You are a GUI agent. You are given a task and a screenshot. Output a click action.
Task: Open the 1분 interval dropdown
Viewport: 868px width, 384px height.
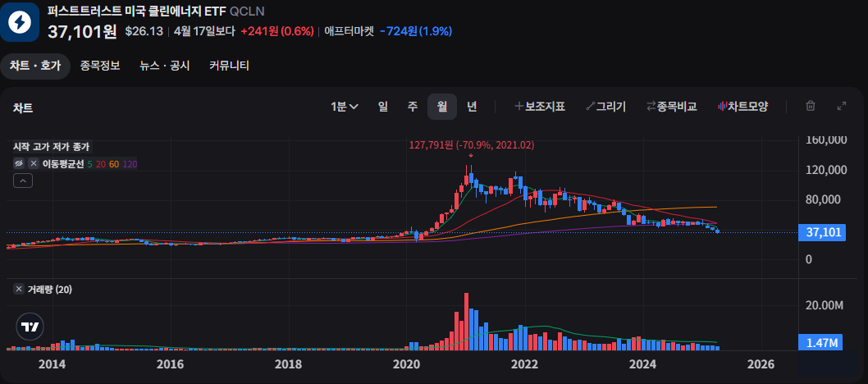coord(345,107)
